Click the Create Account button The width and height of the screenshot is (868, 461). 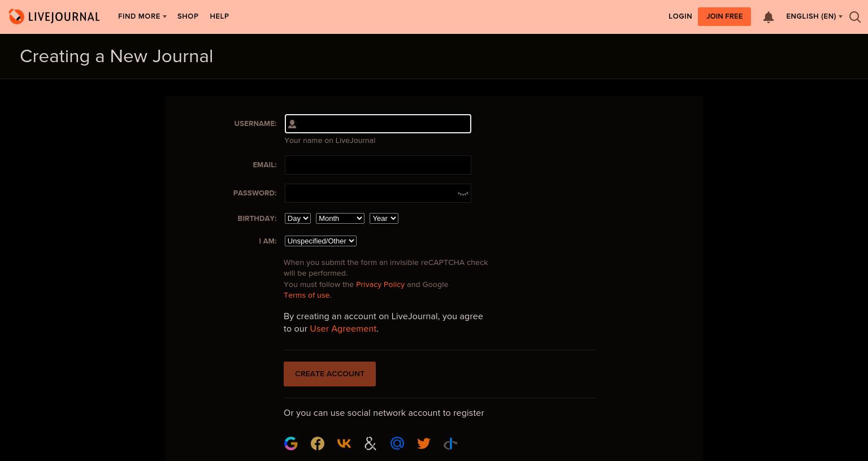click(329, 374)
